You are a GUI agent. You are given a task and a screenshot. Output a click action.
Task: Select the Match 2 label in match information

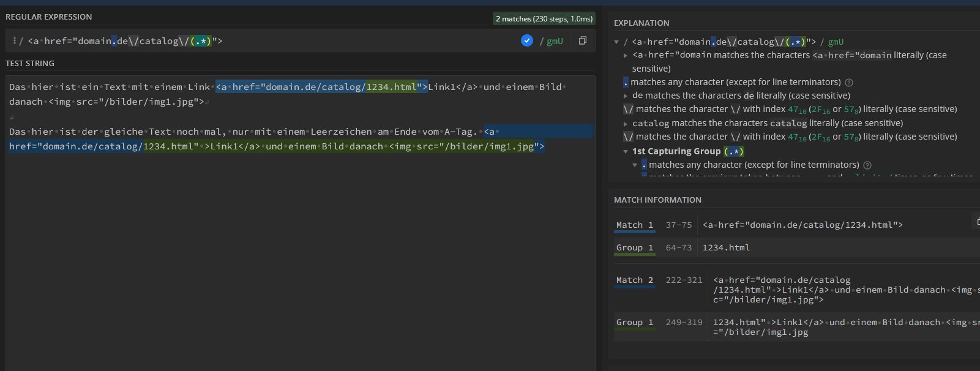pyautogui.click(x=634, y=280)
